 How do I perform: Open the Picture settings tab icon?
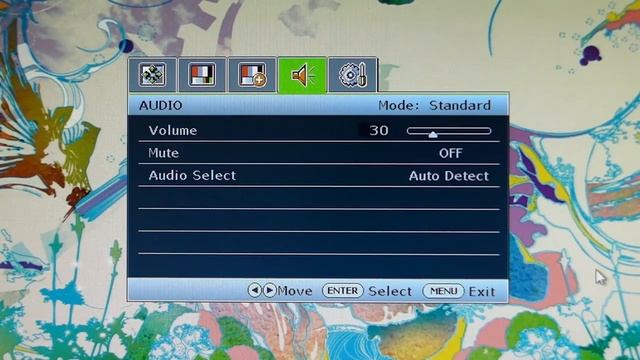[x=202, y=75]
